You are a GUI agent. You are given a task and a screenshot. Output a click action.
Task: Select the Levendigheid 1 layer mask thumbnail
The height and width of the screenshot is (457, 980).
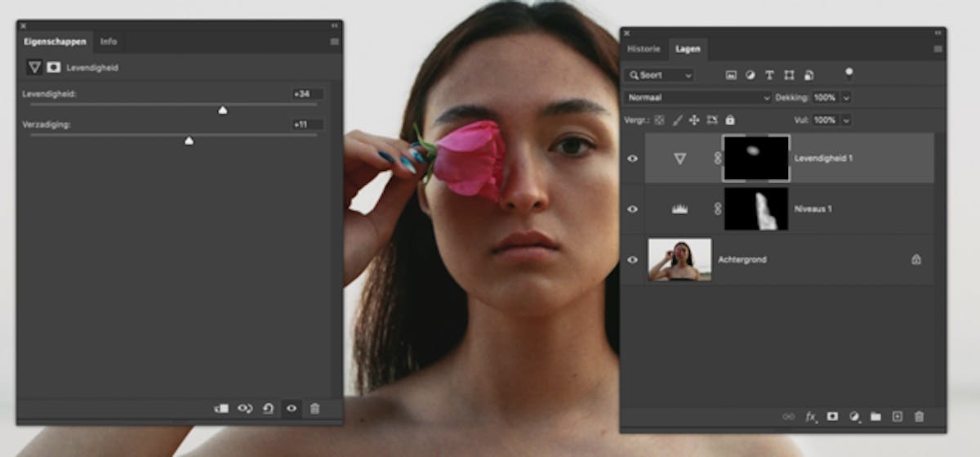[x=756, y=158]
